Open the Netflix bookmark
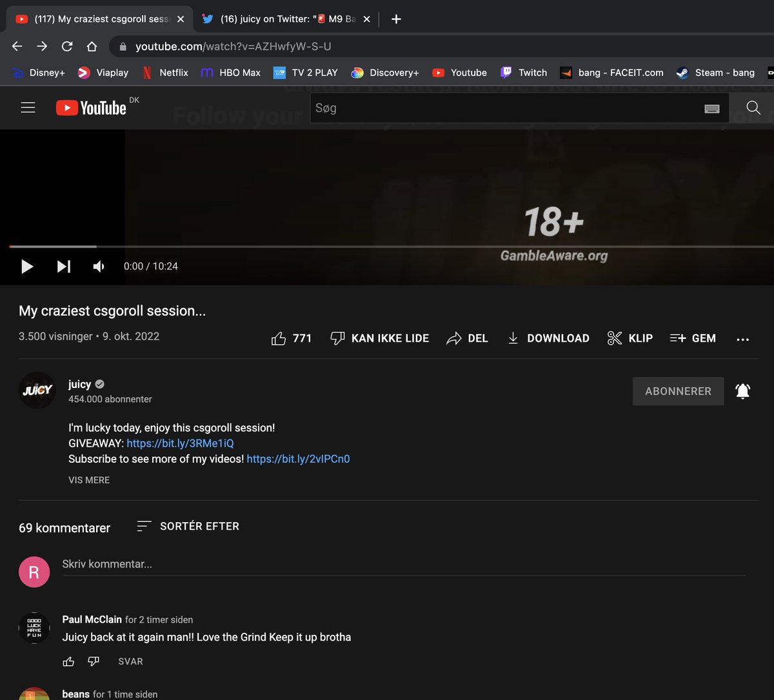The height and width of the screenshot is (700, 774). [x=164, y=73]
